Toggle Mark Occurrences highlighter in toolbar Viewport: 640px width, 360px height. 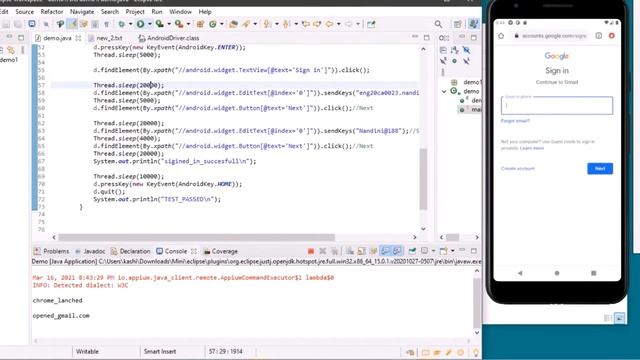[x=73, y=24]
